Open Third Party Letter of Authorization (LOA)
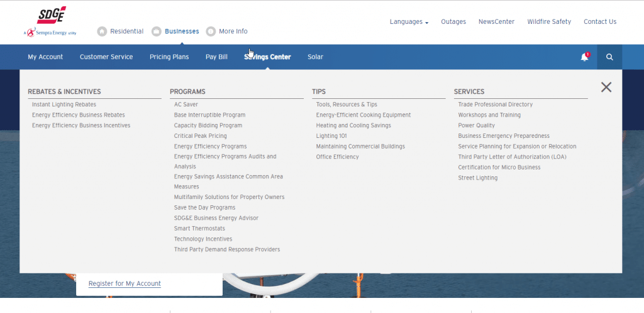This screenshot has height=313, width=644. (513, 157)
